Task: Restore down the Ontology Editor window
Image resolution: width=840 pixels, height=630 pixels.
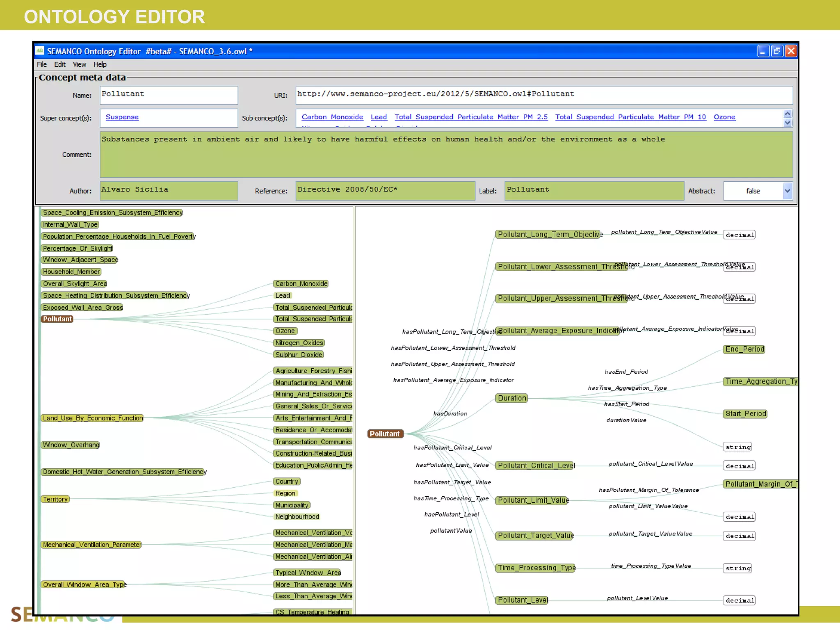Action: (x=777, y=51)
